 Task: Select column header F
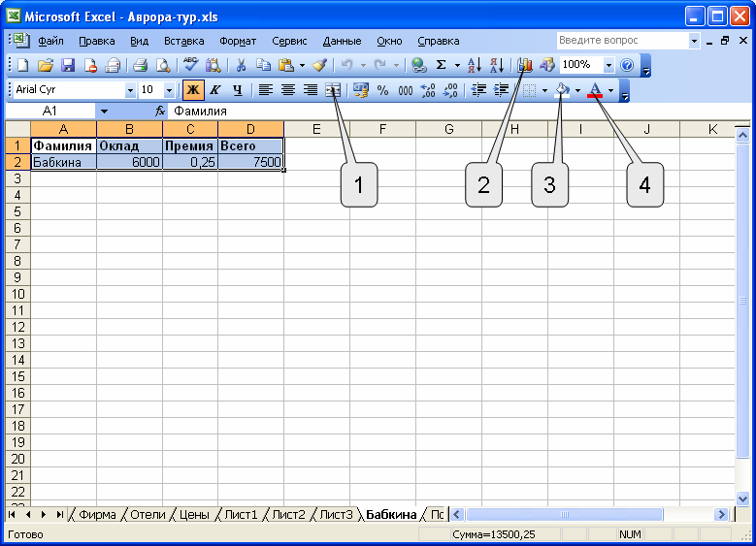click(382, 129)
